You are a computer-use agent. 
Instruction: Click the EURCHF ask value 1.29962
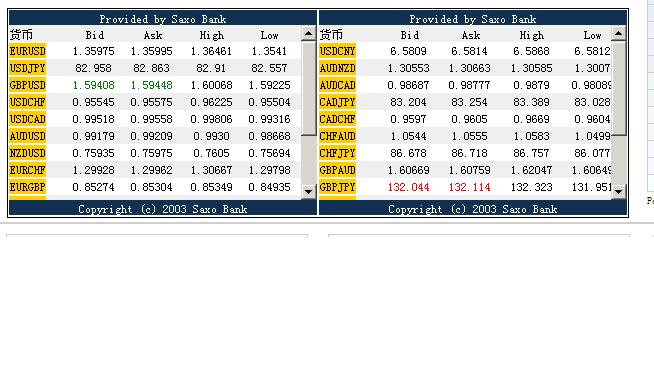click(151, 171)
